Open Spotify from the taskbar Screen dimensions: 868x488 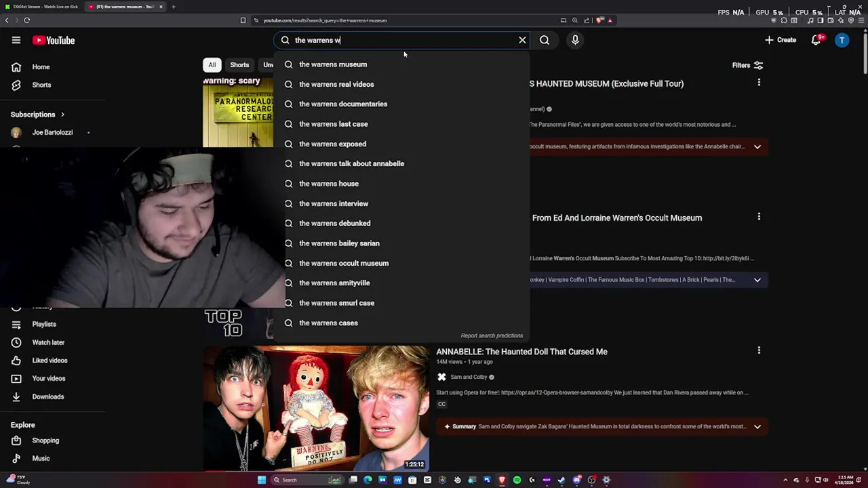[x=517, y=480]
